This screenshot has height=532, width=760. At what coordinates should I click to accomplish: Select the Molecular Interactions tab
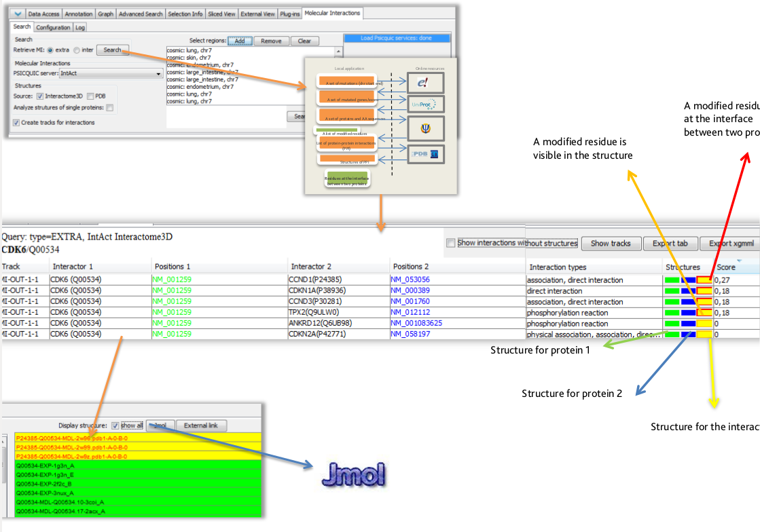(x=332, y=13)
